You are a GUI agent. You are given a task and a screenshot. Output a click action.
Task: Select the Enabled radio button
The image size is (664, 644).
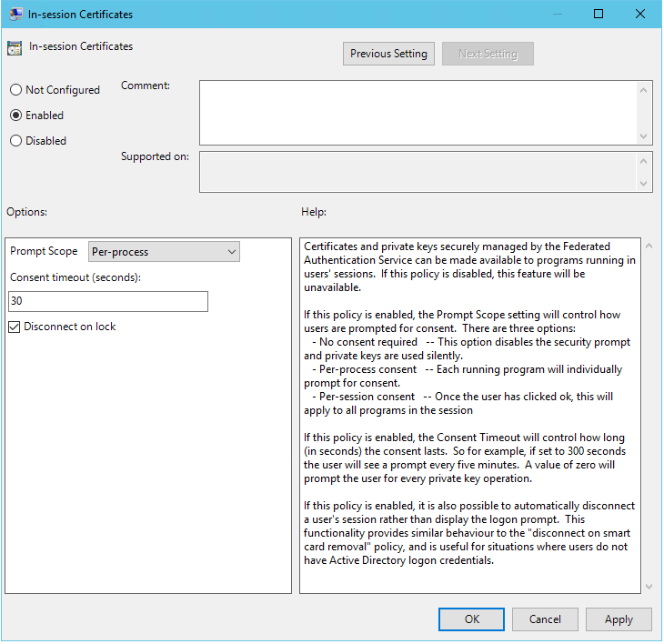15,116
